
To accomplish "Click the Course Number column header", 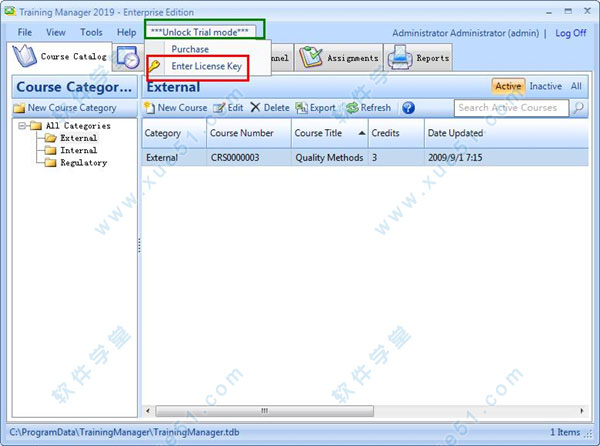I will coord(249,133).
